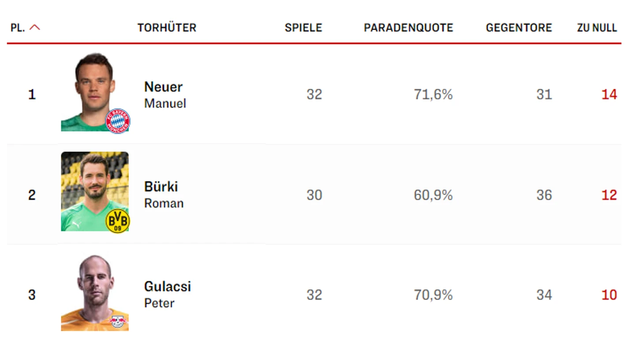Sort table by Spiele column
Screen dimensions: 644x340
(x=303, y=28)
